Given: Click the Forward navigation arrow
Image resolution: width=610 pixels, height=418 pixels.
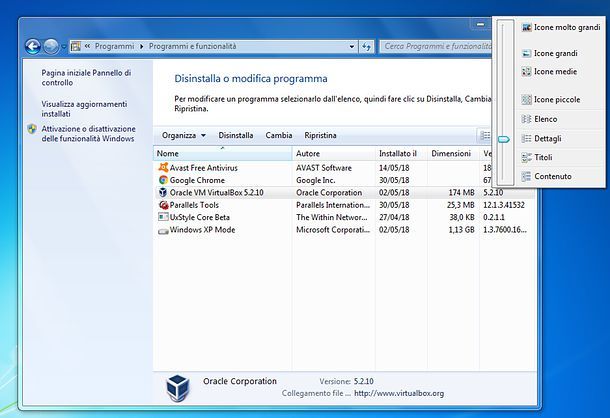Looking at the screenshot, I should tap(51, 47).
